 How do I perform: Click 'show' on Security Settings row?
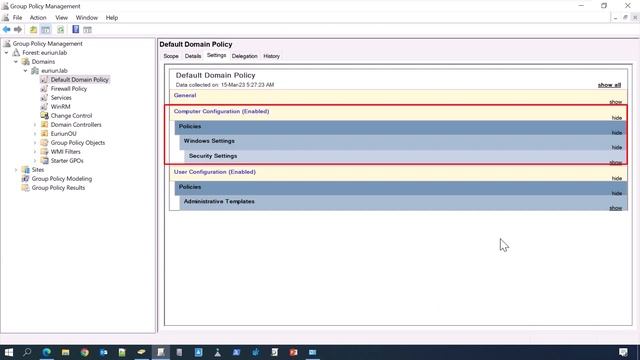pyautogui.click(x=616, y=162)
